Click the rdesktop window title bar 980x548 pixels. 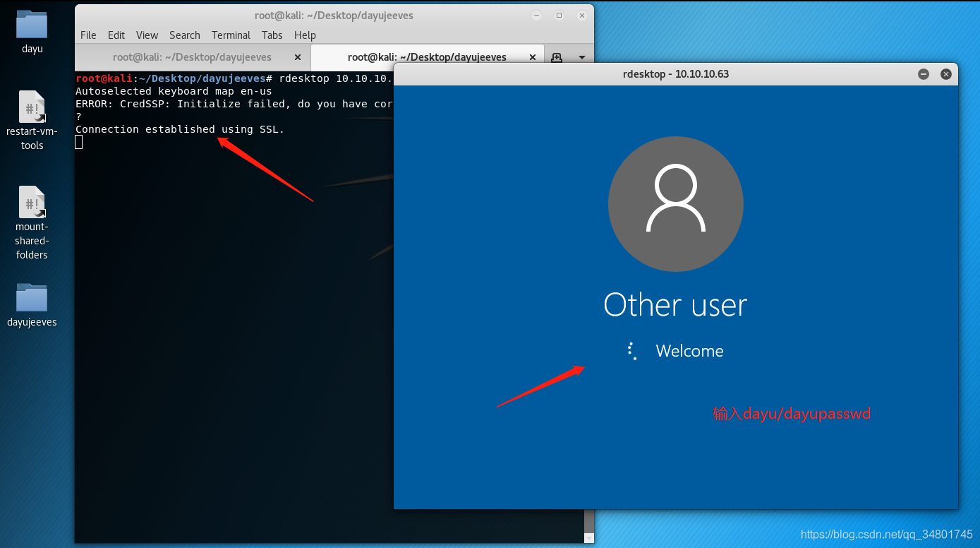(x=675, y=73)
